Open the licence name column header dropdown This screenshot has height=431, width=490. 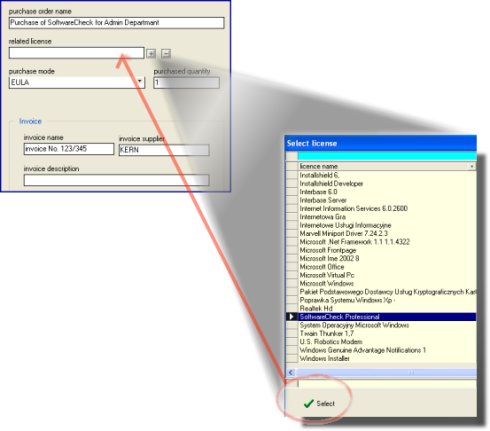click(472, 166)
